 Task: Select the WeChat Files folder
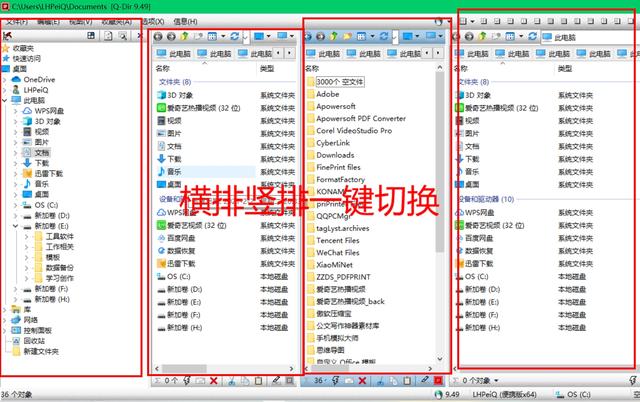pyautogui.click(x=333, y=253)
